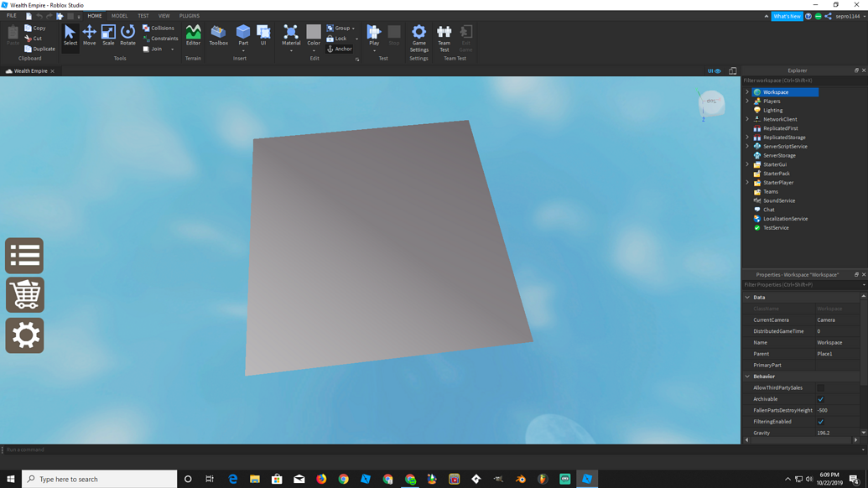Select SoundService in Explorer

click(x=779, y=200)
